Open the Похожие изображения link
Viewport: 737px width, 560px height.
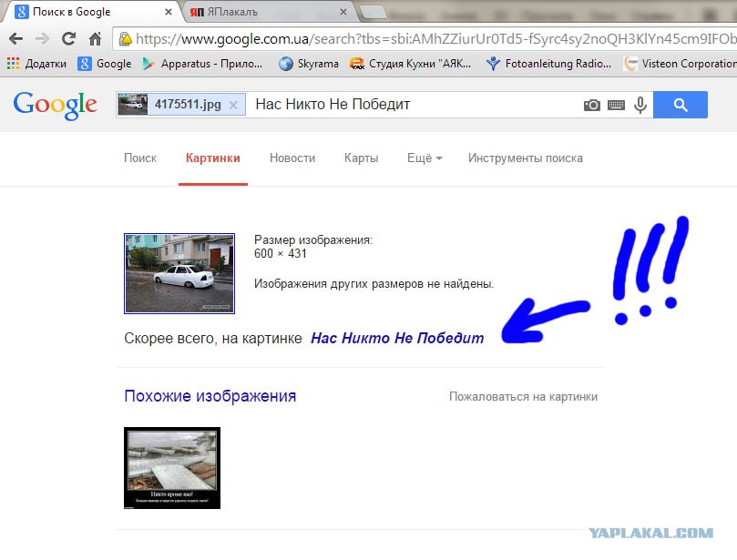(210, 396)
